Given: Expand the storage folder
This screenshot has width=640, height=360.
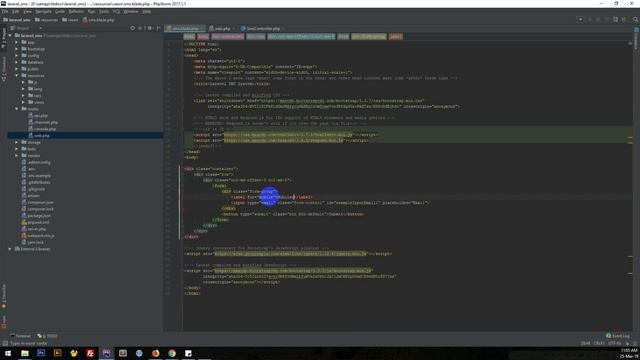Looking at the screenshot, I should pyautogui.click(x=17, y=142).
